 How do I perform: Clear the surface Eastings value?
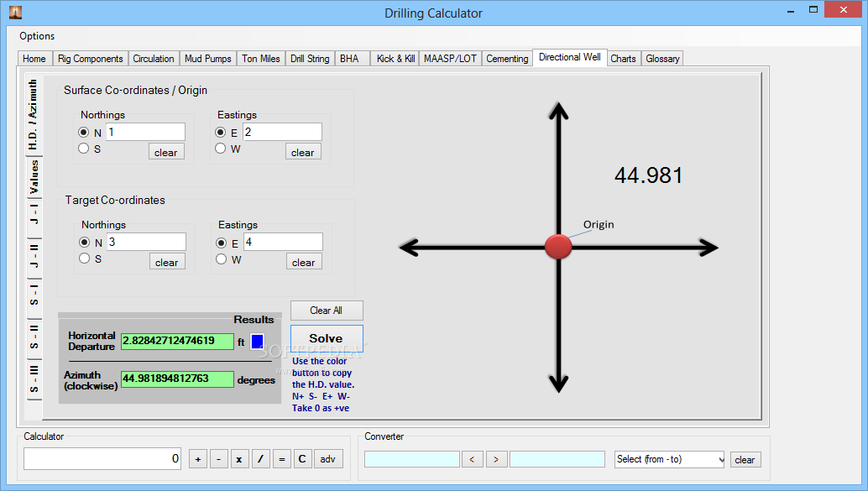click(303, 152)
